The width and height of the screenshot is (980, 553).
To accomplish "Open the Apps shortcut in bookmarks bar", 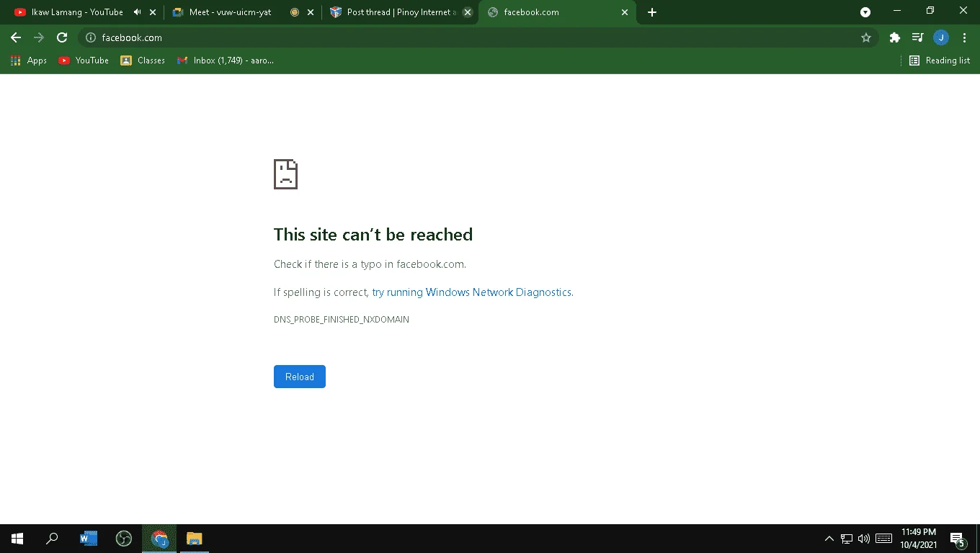I will pos(29,60).
